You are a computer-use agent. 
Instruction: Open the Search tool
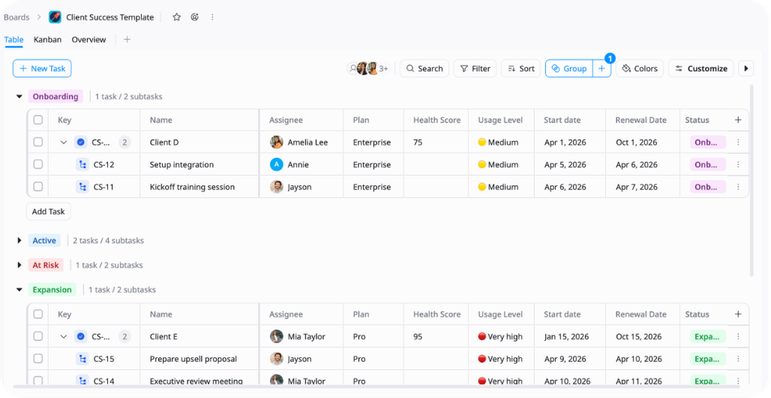pyautogui.click(x=425, y=68)
